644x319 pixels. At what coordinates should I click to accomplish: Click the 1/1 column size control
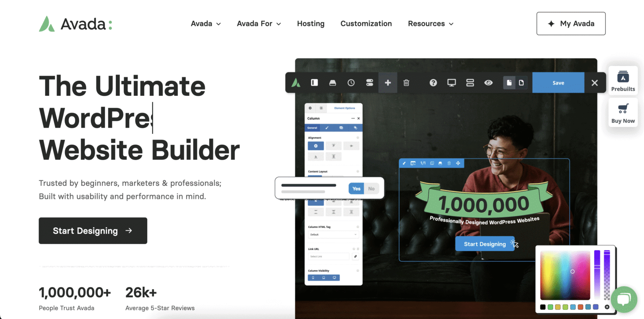tap(423, 163)
